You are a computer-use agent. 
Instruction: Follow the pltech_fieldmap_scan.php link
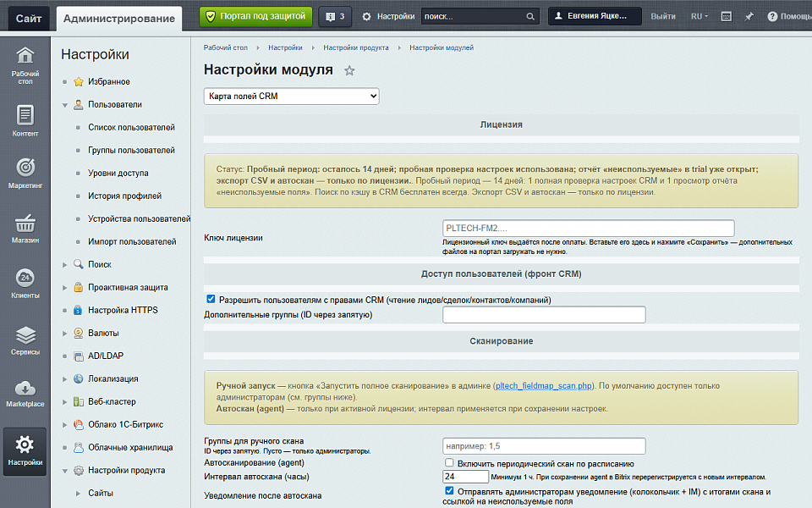pos(543,386)
